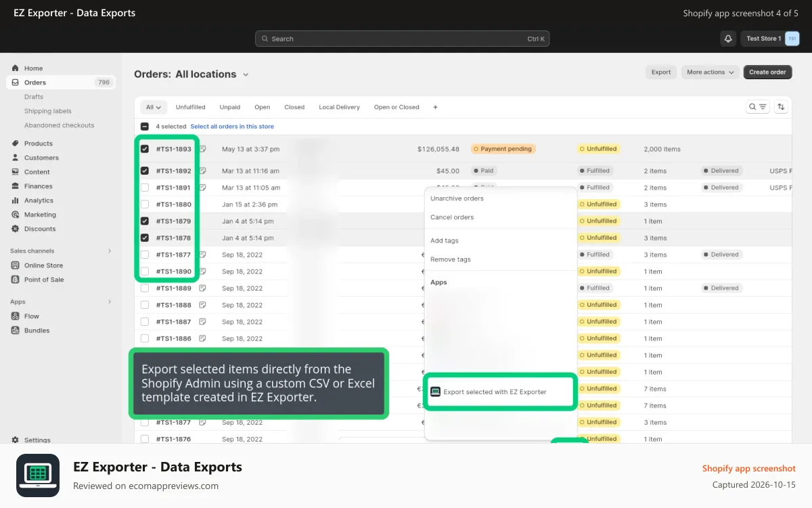
Task: Click the Finances icon in sidebar
Action: 16,186
